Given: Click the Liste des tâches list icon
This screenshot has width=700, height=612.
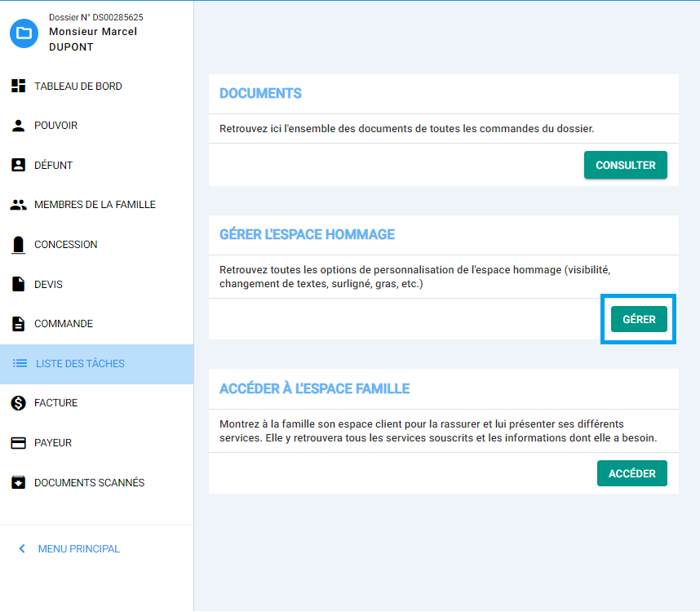Looking at the screenshot, I should [x=20, y=363].
